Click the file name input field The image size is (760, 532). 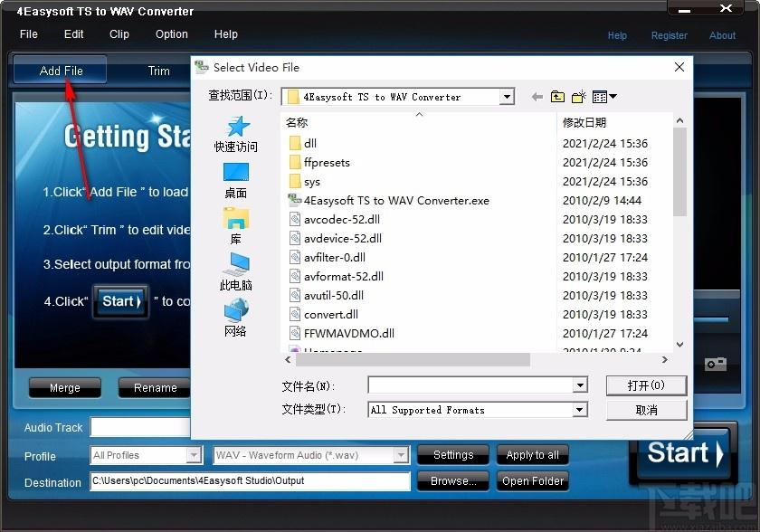(x=470, y=385)
